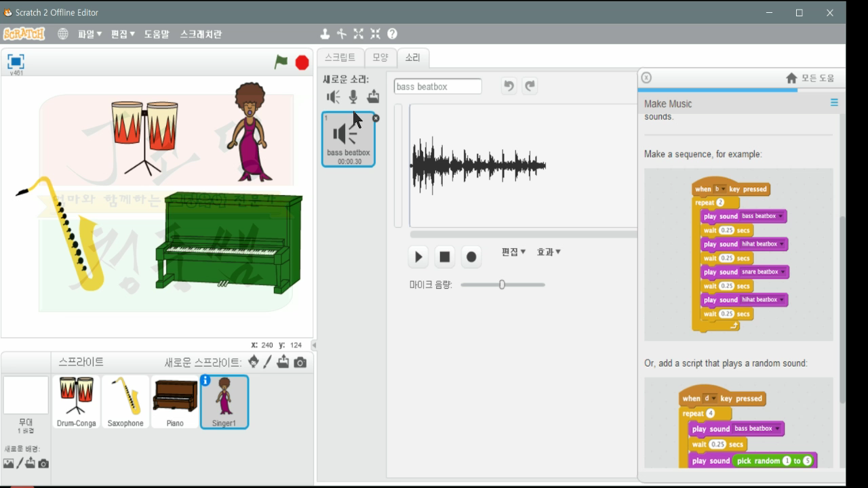This screenshot has width=868, height=488.
Task: Upload a sound from file
Action: pyautogui.click(x=373, y=97)
